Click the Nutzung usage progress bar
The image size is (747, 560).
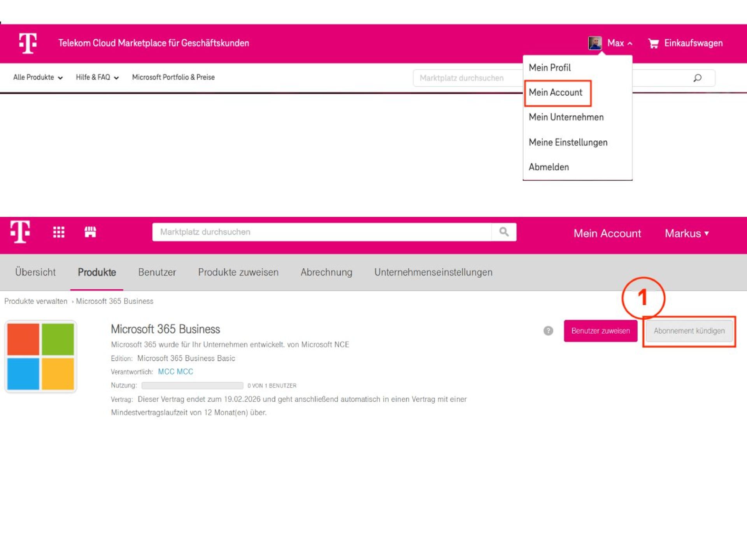click(x=192, y=385)
